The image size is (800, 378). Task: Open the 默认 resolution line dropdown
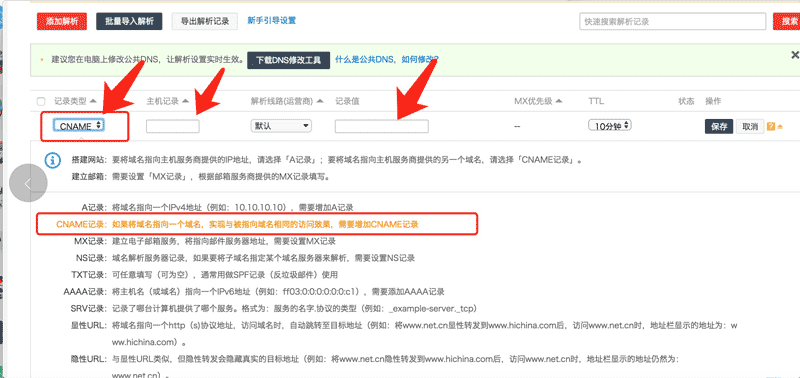pos(281,125)
